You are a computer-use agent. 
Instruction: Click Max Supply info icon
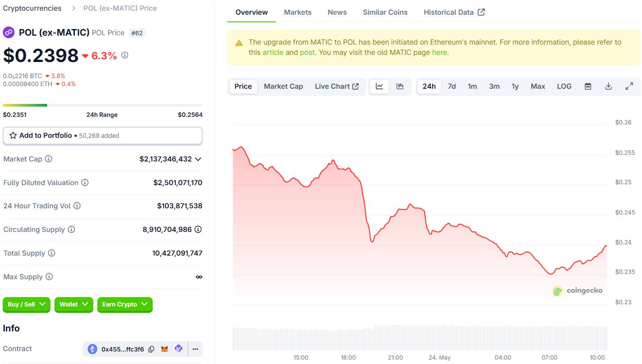(x=49, y=277)
